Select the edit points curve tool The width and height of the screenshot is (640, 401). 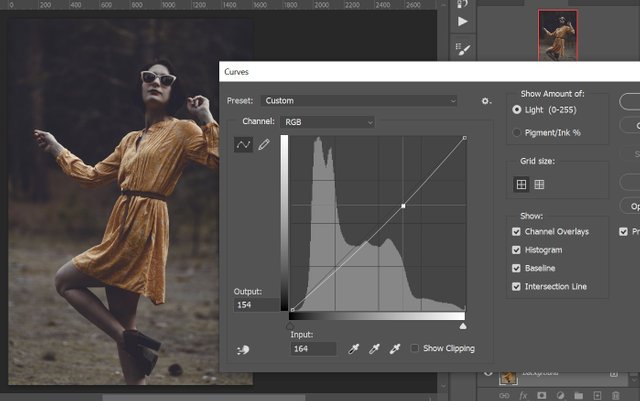point(243,145)
